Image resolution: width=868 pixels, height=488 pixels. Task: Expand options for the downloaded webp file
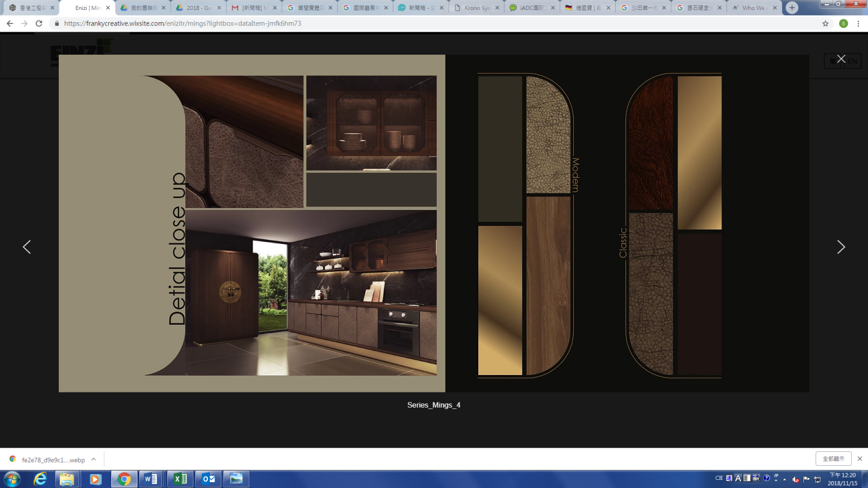pos(93,459)
